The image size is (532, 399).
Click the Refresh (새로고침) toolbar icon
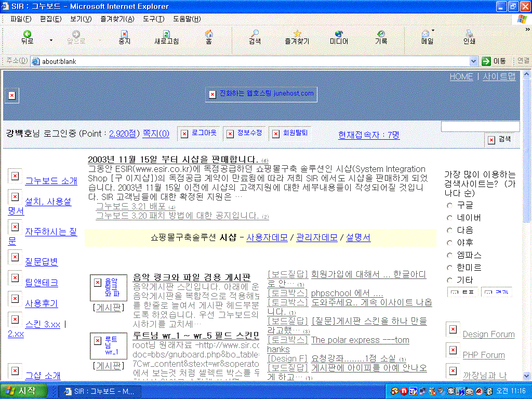pos(166,36)
